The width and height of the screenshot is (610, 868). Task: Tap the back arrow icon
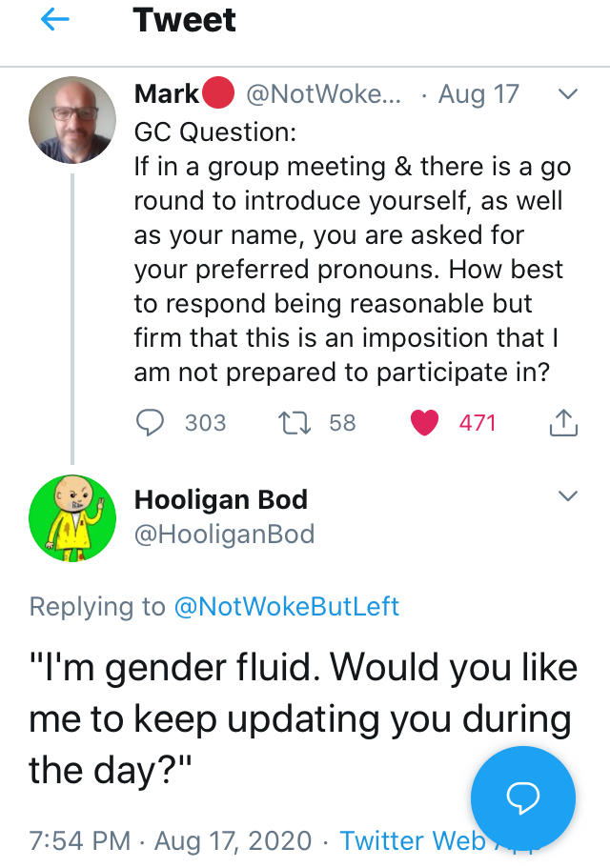pyautogui.click(x=56, y=21)
